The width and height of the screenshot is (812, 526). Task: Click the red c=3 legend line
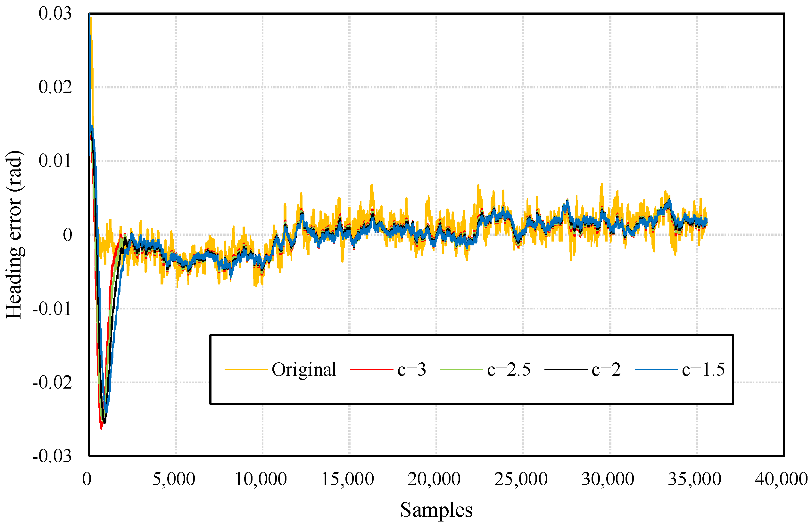[371, 369]
